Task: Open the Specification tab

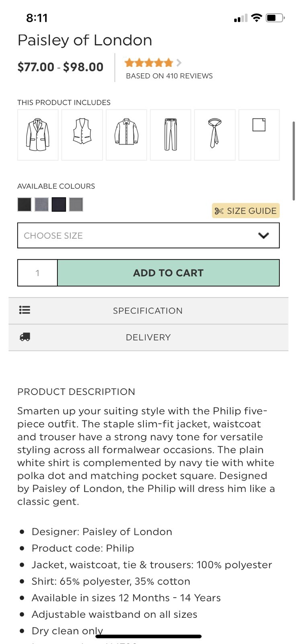Action: pyautogui.click(x=148, y=311)
